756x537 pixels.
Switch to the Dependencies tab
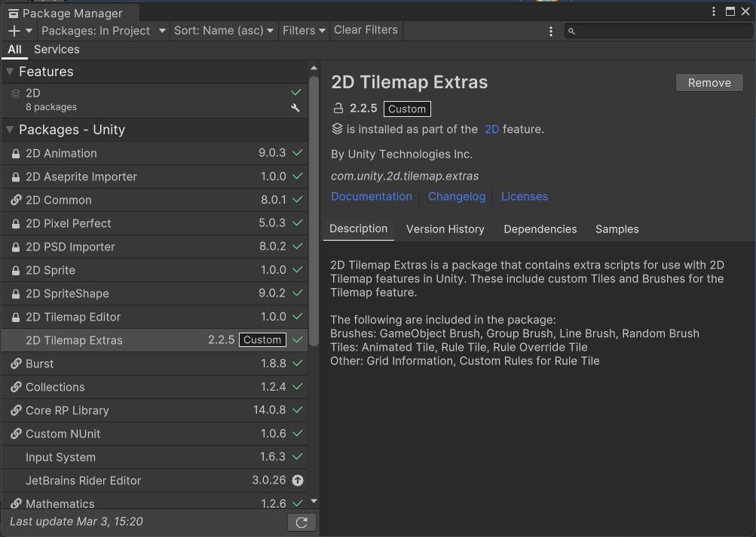click(x=540, y=229)
